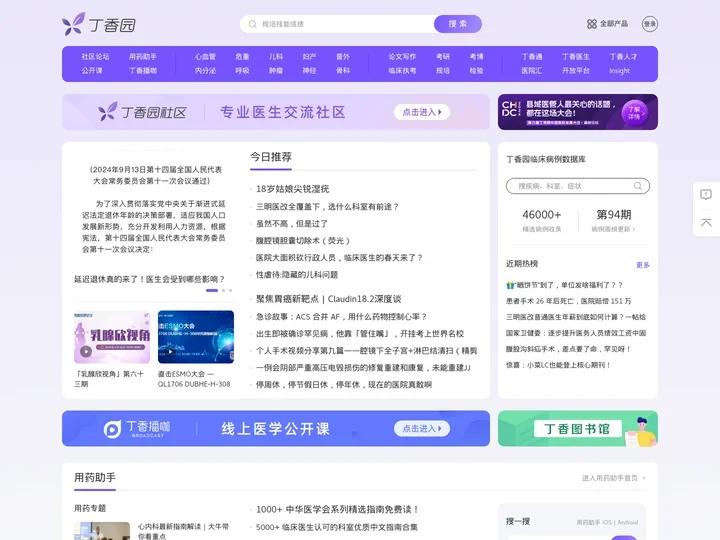Click 更多 next to 近期热榜

[x=643, y=265]
